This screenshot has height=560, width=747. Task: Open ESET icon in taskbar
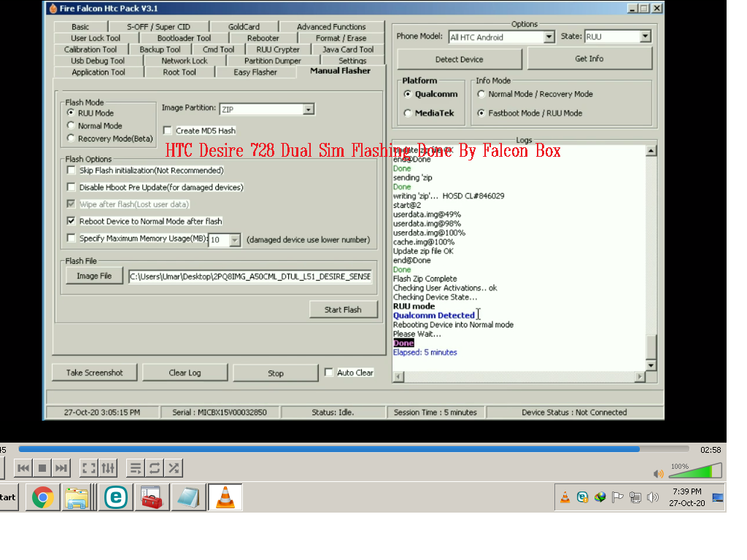pyautogui.click(x=116, y=497)
